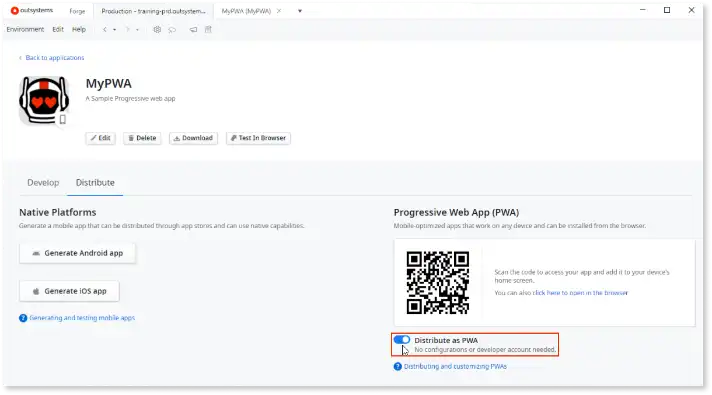Click the Delete button
The width and height of the screenshot is (712, 395).
(x=142, y=138)
